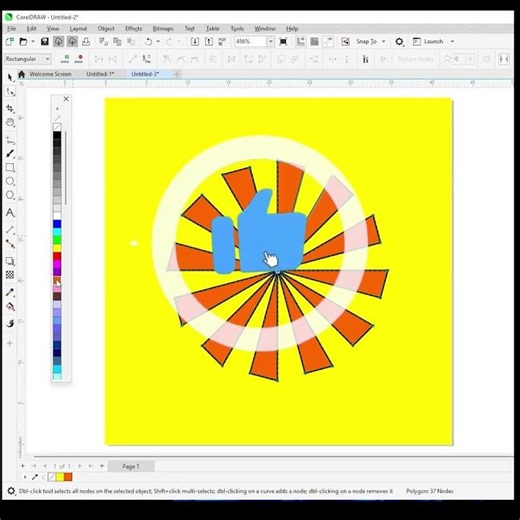Viewport: 520px width, 520px height.
Task: Toggle the Show Rulers button
Action: coord(301,41)
